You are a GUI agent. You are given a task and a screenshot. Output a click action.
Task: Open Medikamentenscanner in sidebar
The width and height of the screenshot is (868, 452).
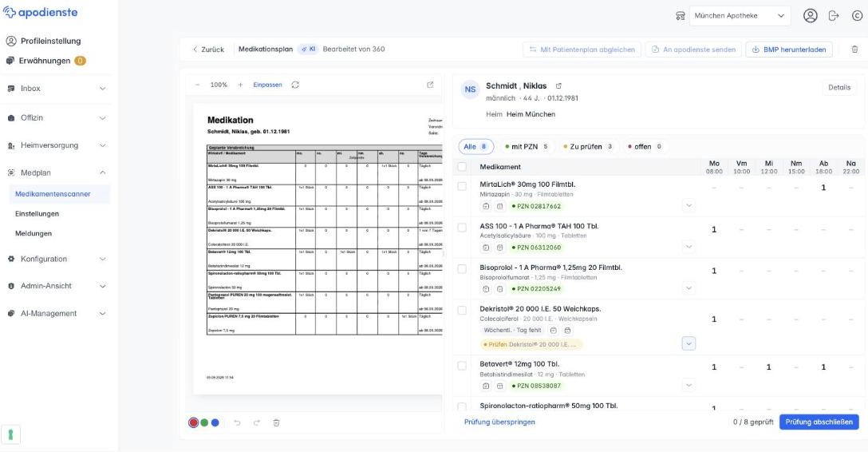pyautogui.click(x=58, y=194)
